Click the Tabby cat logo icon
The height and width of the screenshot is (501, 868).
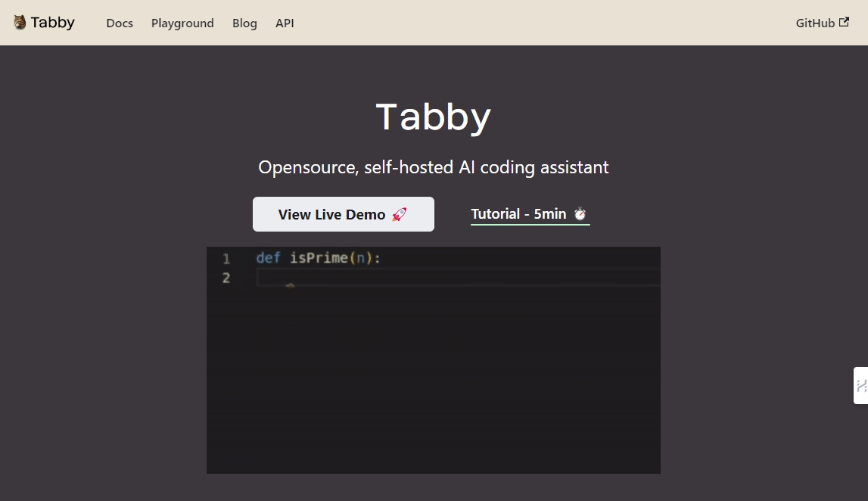pos(20,23)
